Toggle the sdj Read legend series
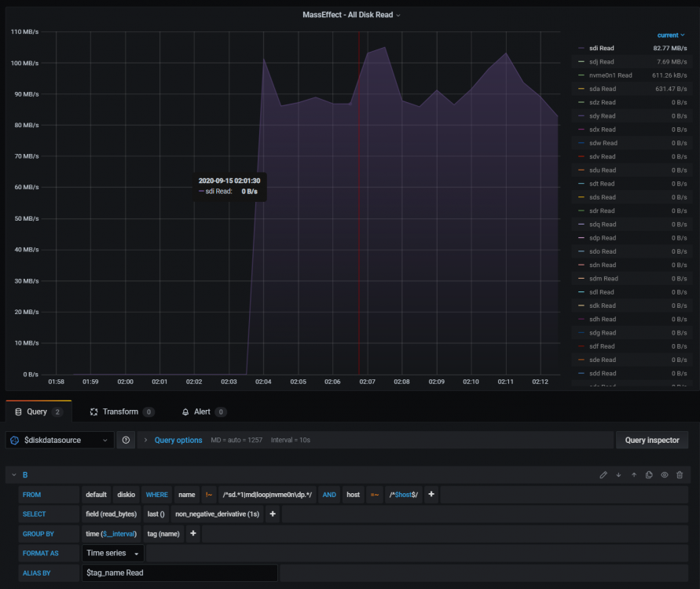This screenshot has height=589, width=700. (601, 61)
